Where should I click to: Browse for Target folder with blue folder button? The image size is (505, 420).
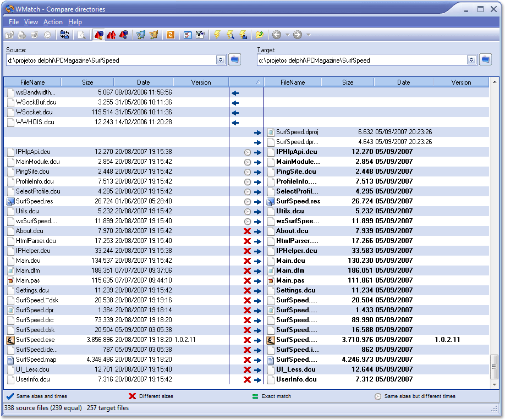(485, 60)
